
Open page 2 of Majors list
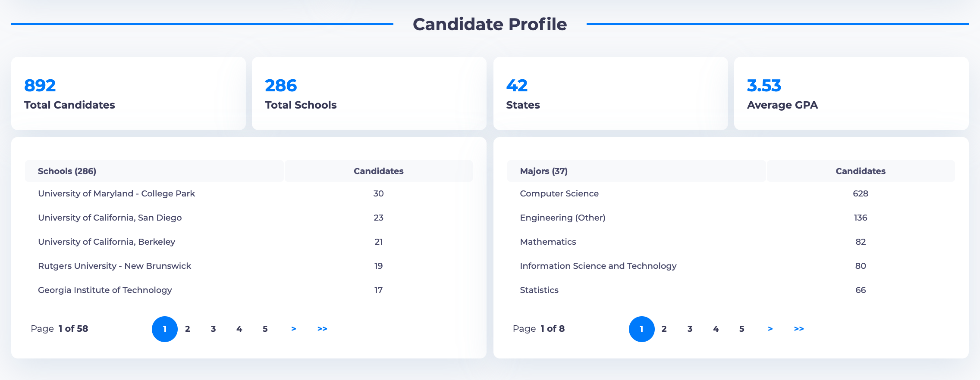[x=664, y=329]
